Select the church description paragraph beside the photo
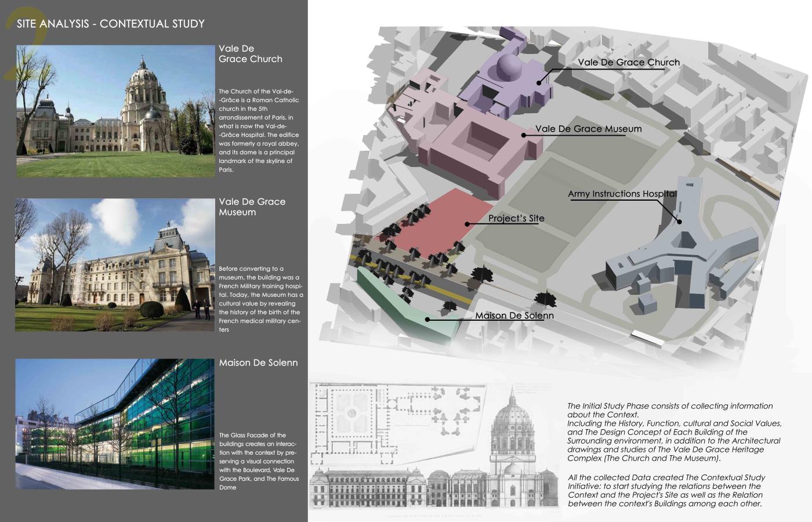812x522 pixels. coord(259,130)
